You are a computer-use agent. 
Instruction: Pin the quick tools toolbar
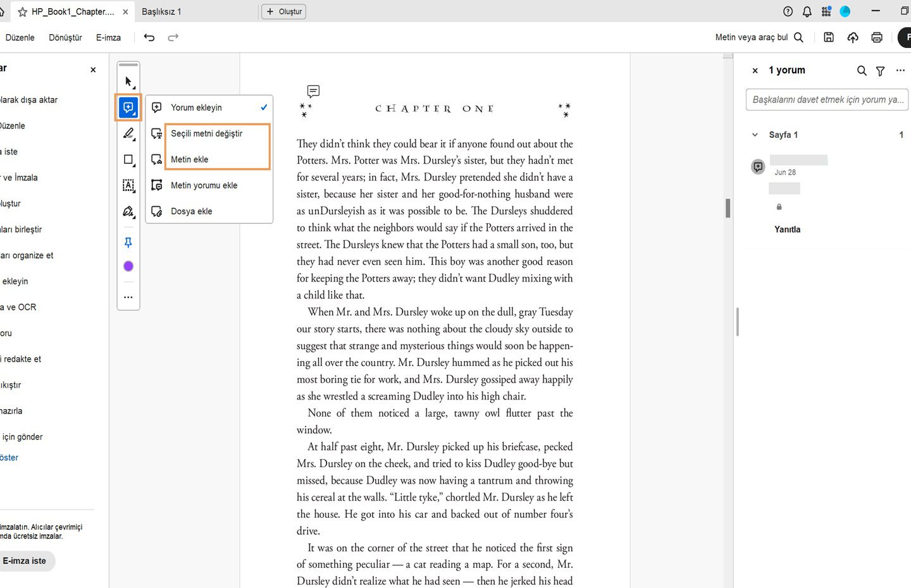(x=128, y=243)
